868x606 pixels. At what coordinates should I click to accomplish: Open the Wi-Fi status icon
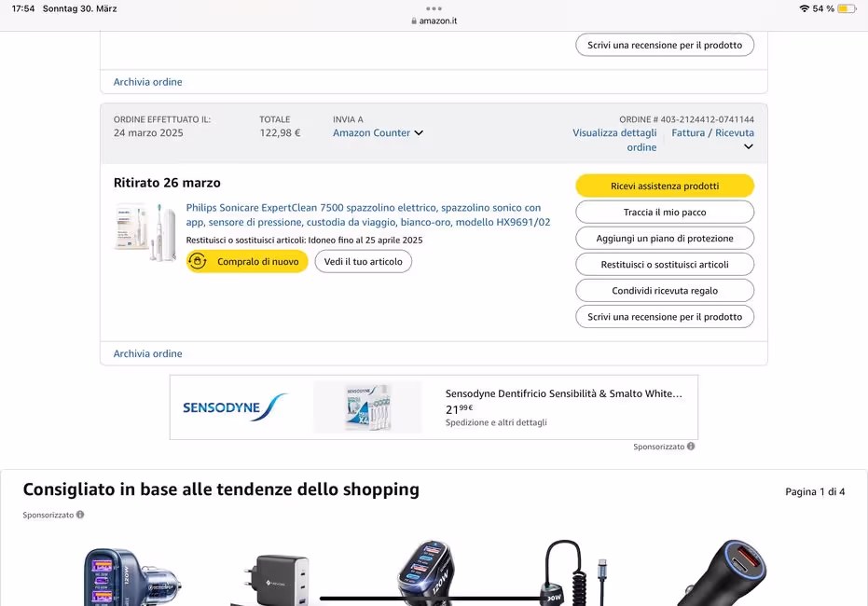coord(805,8)
